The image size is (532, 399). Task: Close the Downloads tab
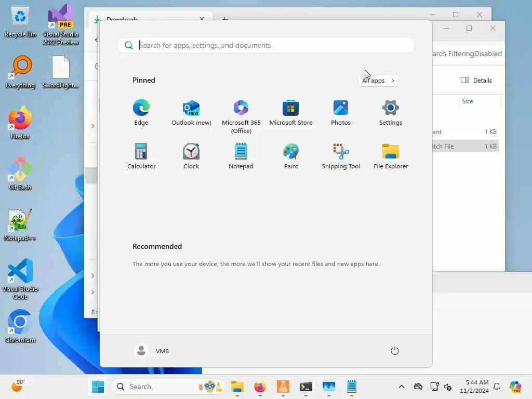[202, 19]
